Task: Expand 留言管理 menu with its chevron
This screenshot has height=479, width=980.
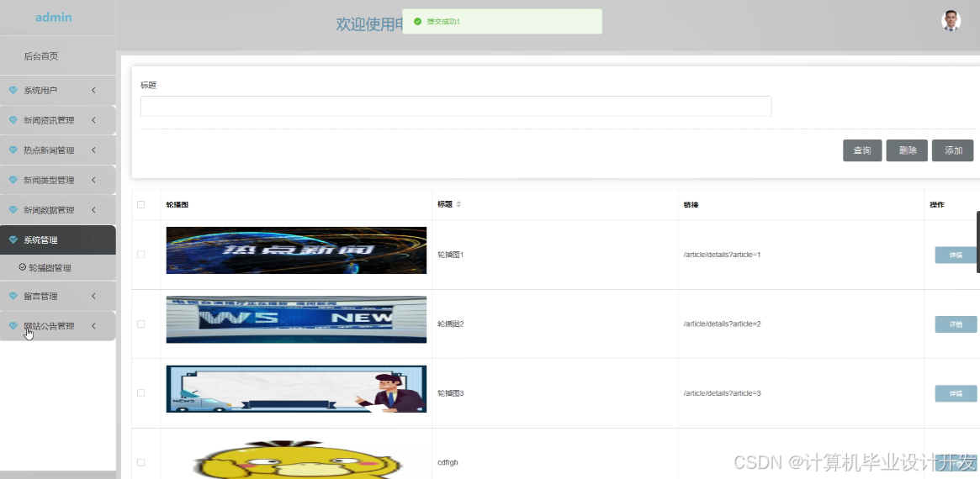Action: tap(93, 296)
